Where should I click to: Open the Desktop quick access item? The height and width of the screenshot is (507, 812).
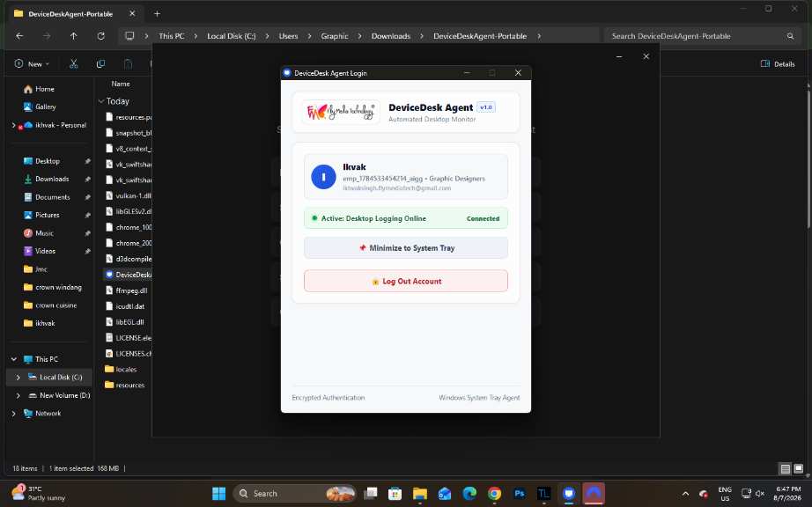pos(48,161)
